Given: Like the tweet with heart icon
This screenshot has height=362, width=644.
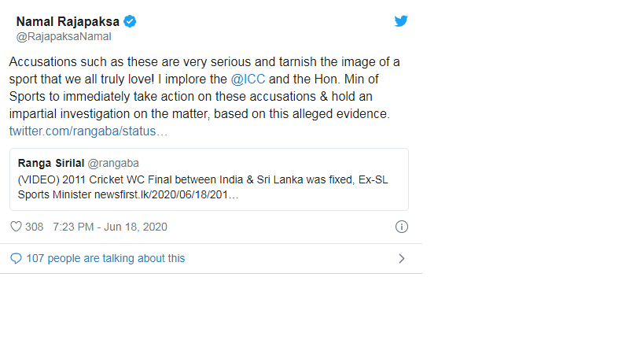Looking at the screenshot, I should coord(16,227).
